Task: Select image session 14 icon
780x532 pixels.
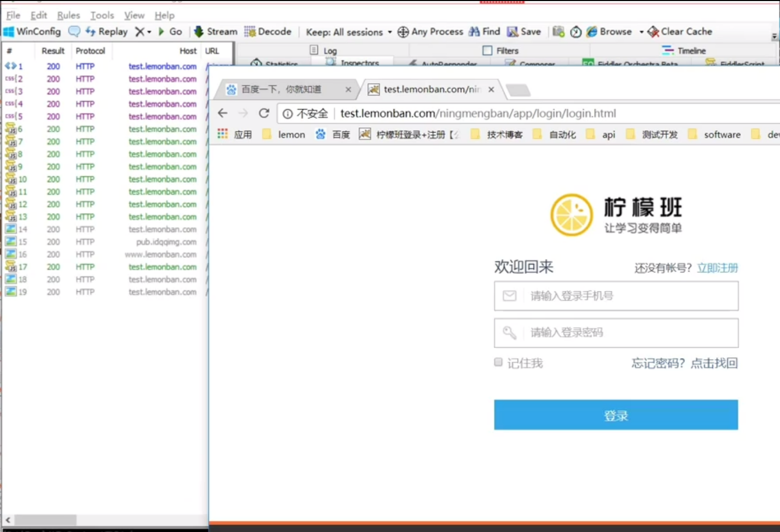Action: pos(10,229)
